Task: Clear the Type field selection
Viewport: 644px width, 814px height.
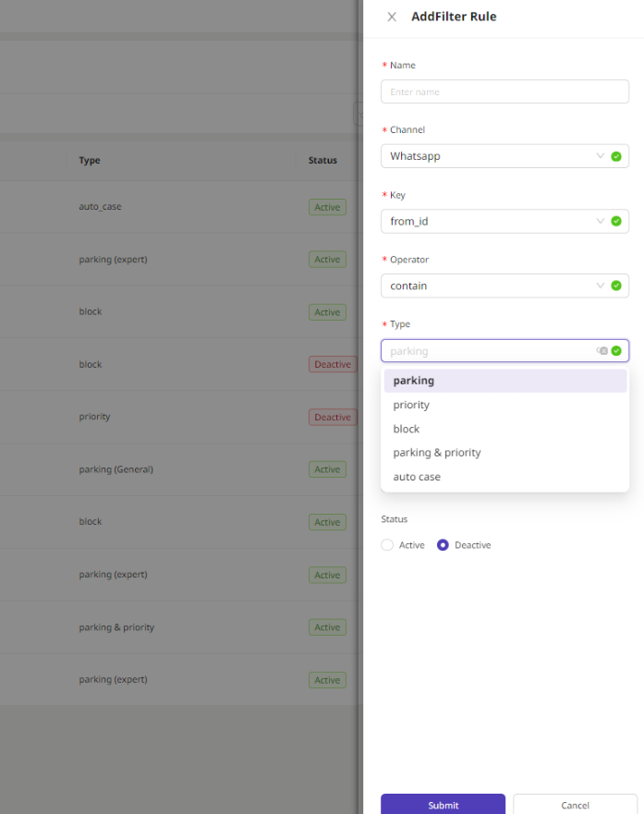Action: tap(601, 351)
